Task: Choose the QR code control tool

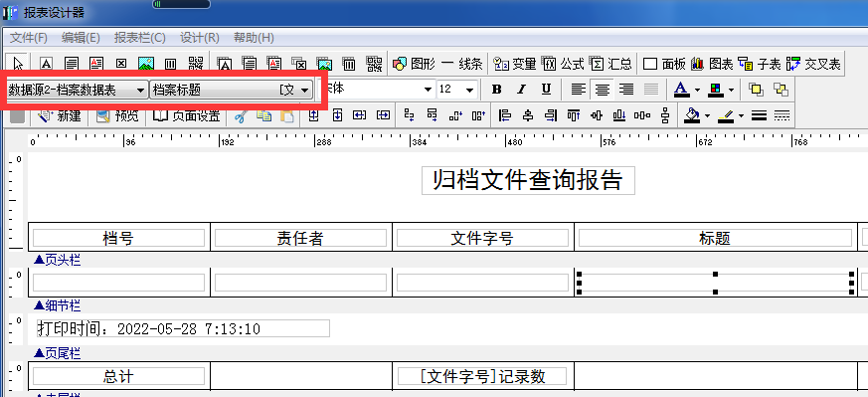Action: (196, 64)
